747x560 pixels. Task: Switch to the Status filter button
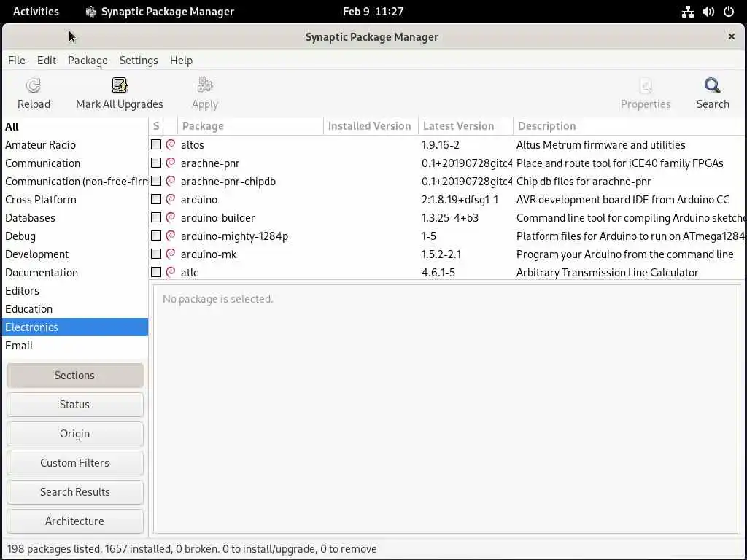[x=75, y=404]
